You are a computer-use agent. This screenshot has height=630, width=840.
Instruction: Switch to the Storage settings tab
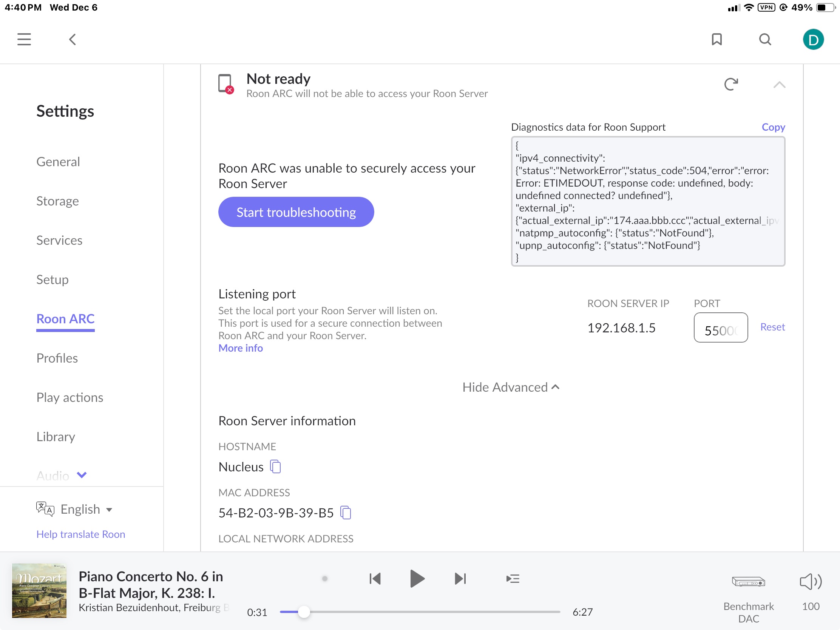(58, 201)
